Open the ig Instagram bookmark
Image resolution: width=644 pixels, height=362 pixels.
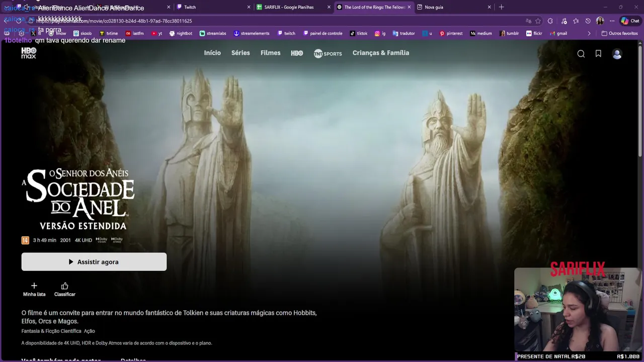380,34
